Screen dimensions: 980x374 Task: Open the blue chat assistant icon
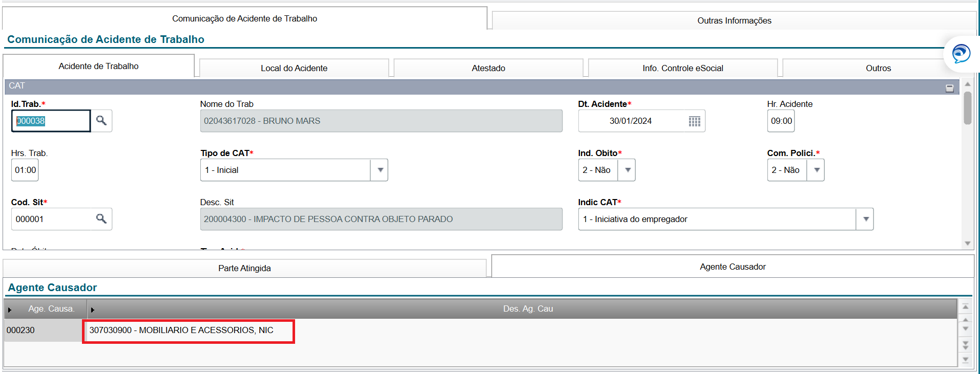tap(961, 54)
